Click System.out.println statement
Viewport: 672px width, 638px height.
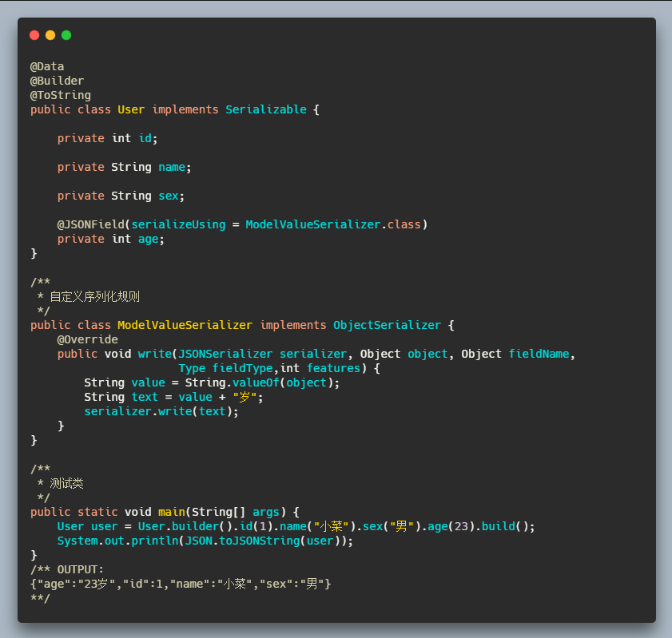(205, 541)
